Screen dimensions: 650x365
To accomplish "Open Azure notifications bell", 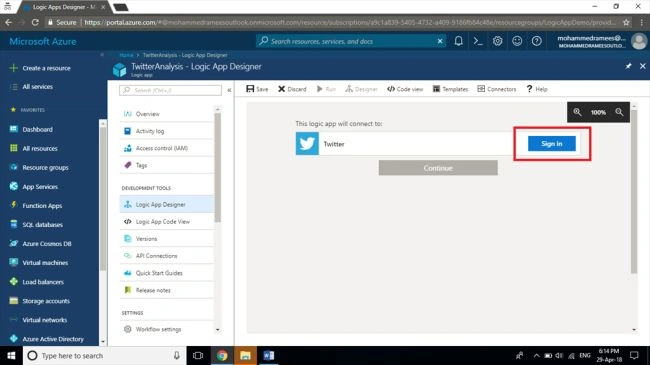I will pyautogui.click(x=458, y=41).
